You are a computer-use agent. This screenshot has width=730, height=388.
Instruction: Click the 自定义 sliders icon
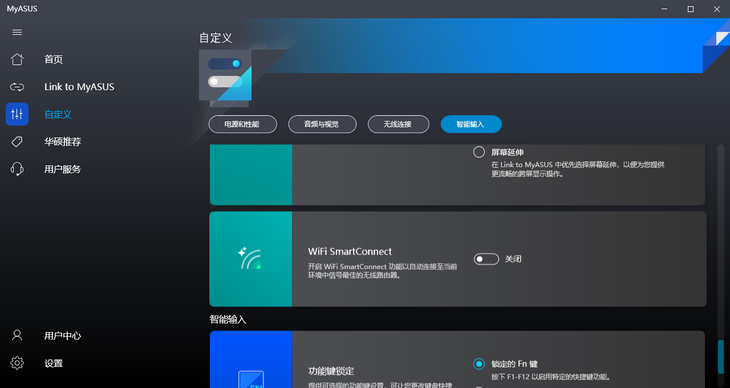17,114
